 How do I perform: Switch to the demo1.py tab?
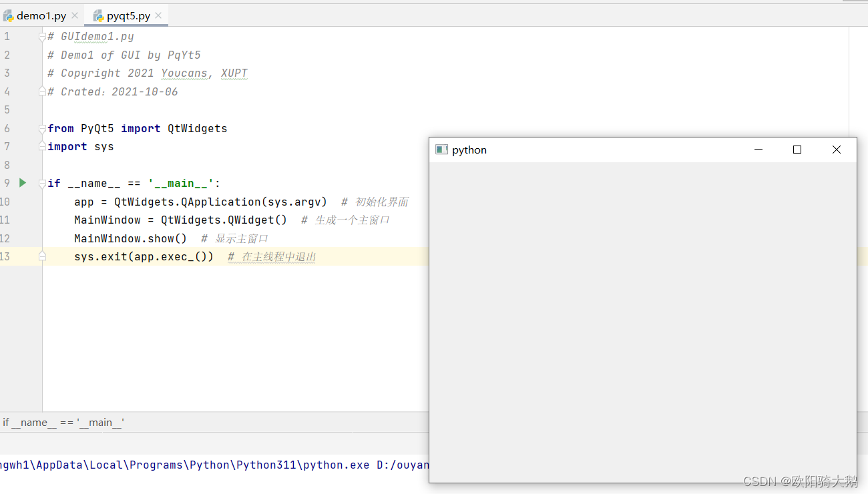tap(40, 15)
